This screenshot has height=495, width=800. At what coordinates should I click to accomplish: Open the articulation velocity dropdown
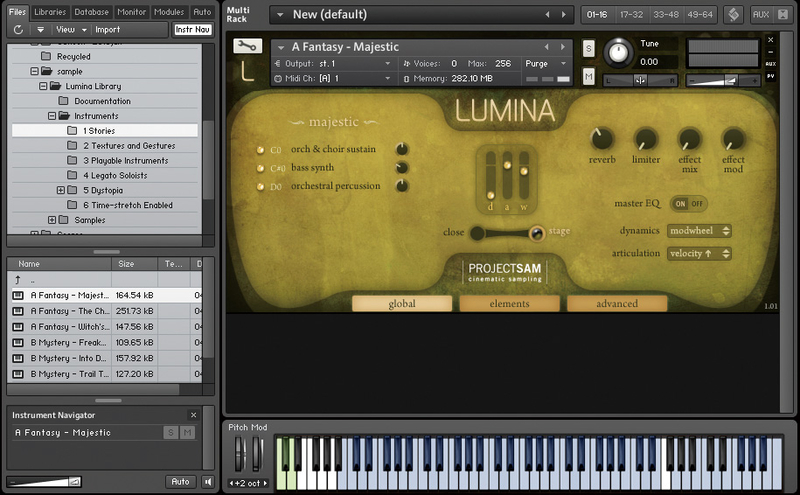[699, 254]
